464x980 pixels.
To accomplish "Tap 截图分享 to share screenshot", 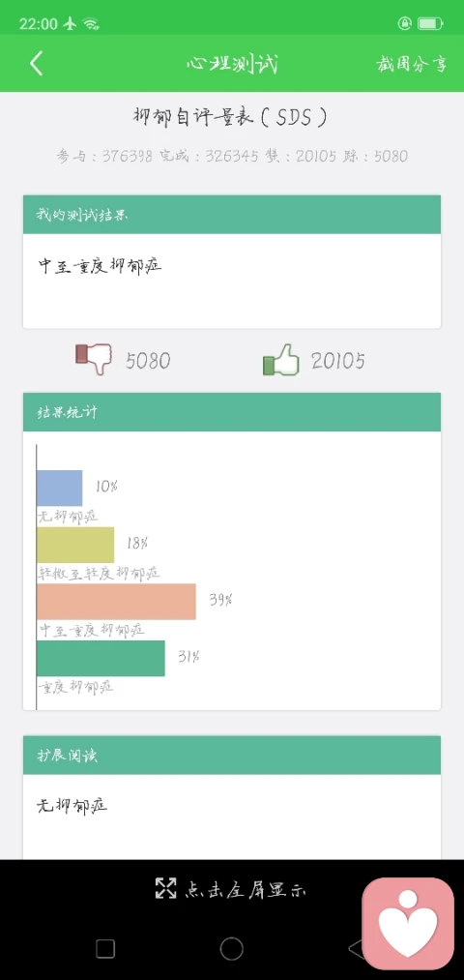I will click(412, 64).
